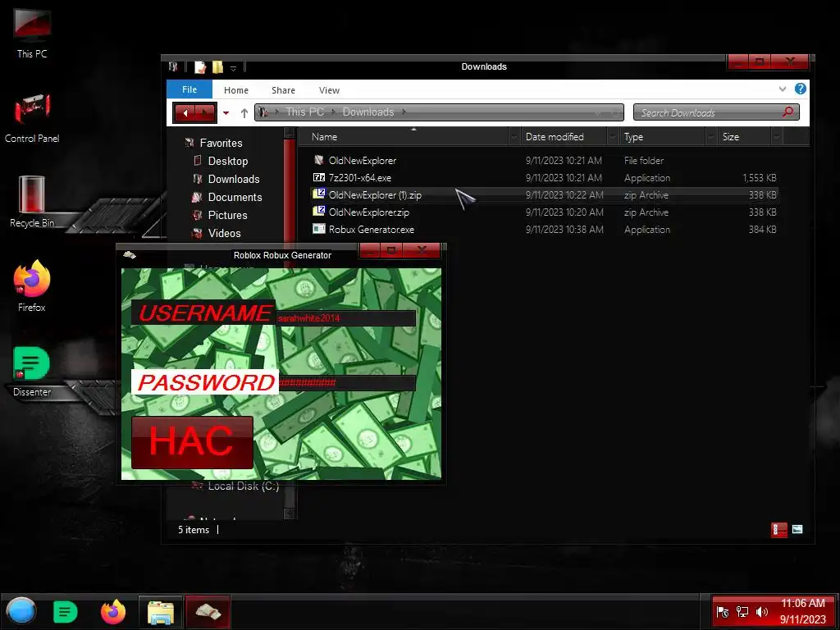The image size is (840, 630).
Task: Click the network tray icon
Action: tap(742, 612)
